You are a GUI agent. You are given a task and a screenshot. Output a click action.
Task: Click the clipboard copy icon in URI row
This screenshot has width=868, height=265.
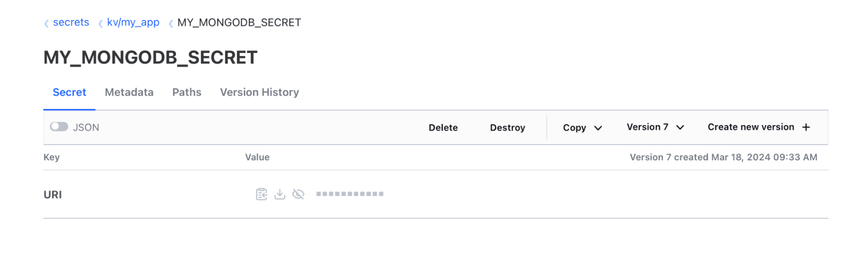(x=261, y=194)
